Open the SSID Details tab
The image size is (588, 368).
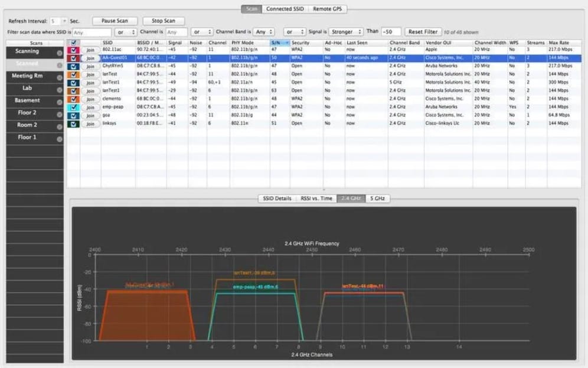pyautogui.click(x=277, y=198)
